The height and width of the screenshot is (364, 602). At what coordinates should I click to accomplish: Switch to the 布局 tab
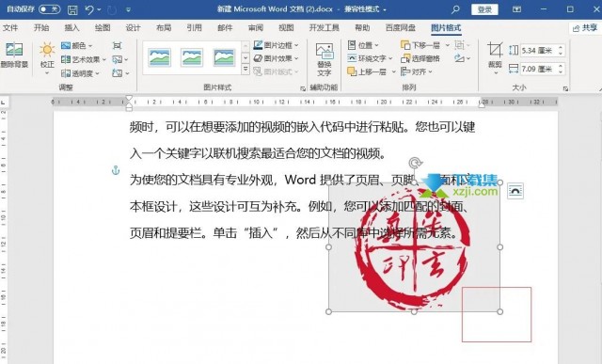click(x=164, y=27)
